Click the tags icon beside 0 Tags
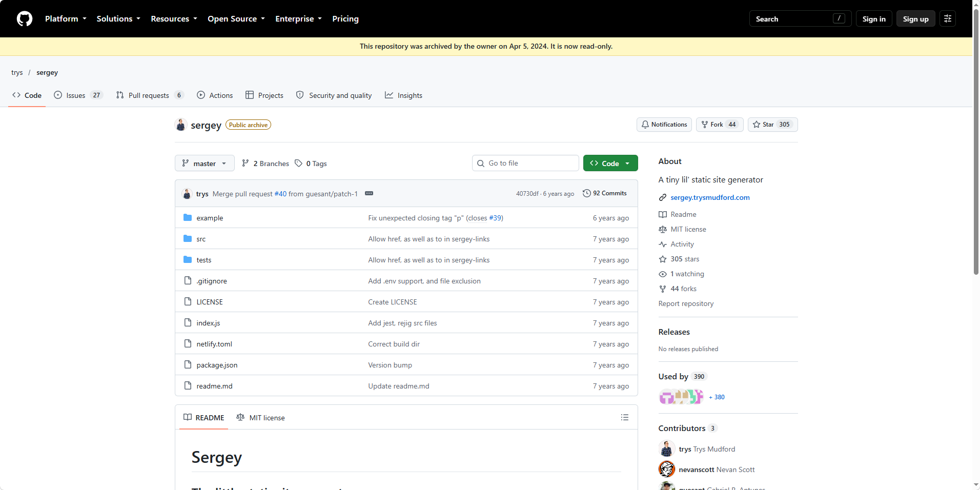Viewport: 980px width, 490px height. tap(298, 163)
